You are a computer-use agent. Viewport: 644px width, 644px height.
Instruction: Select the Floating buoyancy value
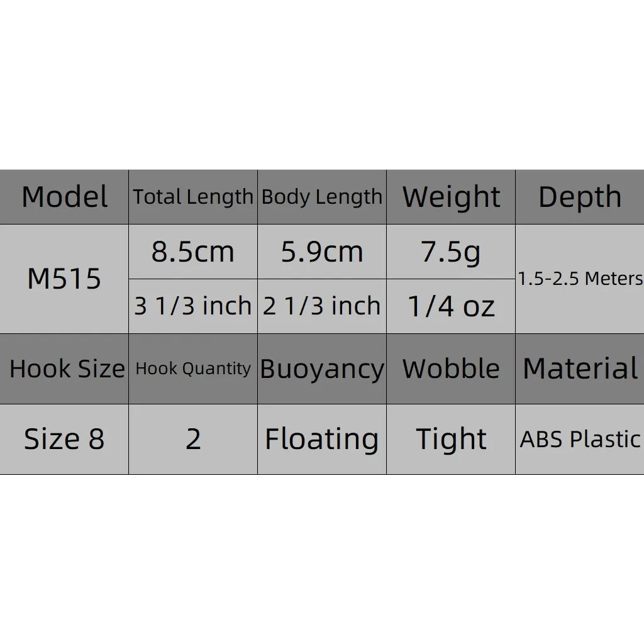(x=322, y=439)
